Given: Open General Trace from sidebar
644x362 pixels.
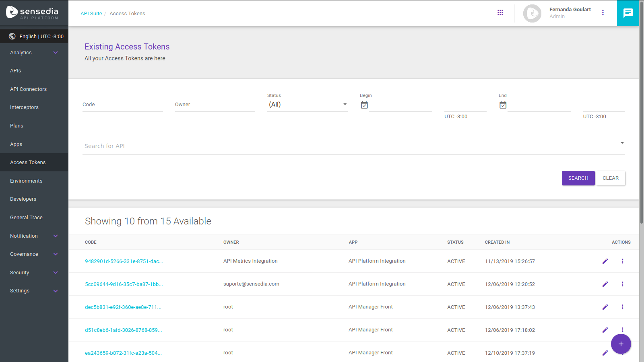Looking at the screenshot, I should click(x=26, y=218).
